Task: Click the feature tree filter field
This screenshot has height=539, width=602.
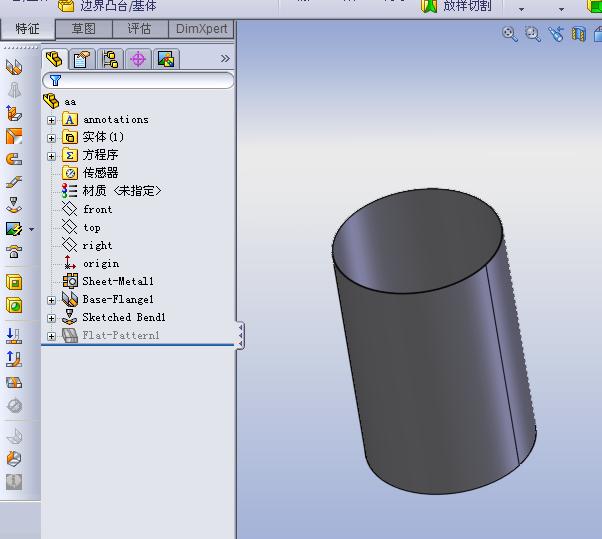Action: 138,80
